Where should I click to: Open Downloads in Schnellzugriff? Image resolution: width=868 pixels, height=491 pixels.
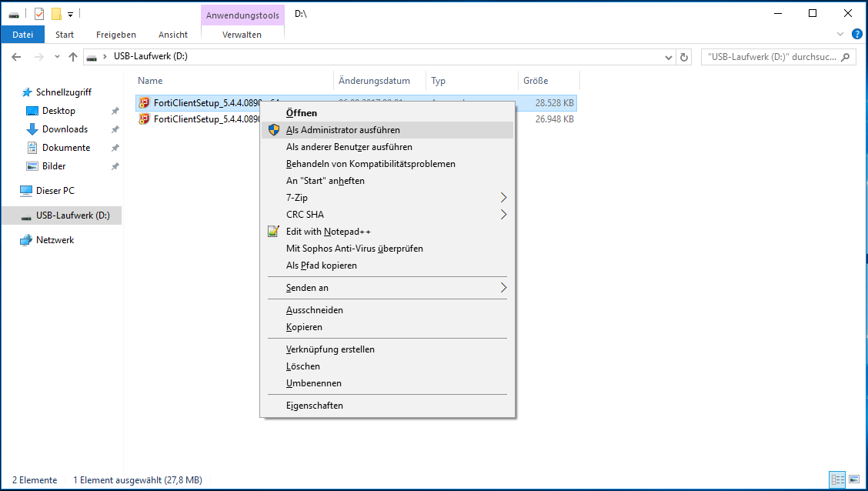click(x=65, y=129)
